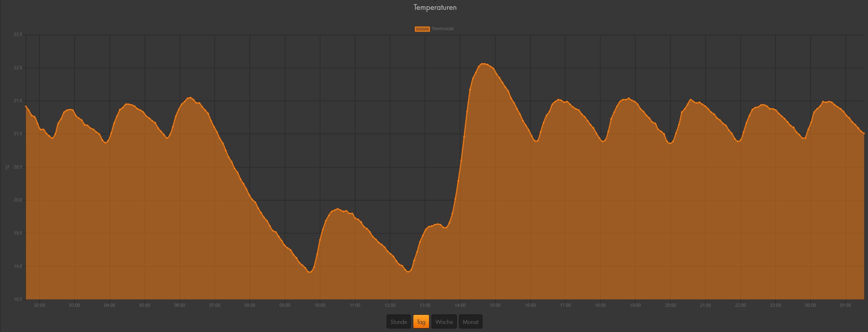Image resolution: width=868 pixels, height=332 pixels.
Task: Click the 00:00 midnight x-axis label
Action: coord(810,305)
